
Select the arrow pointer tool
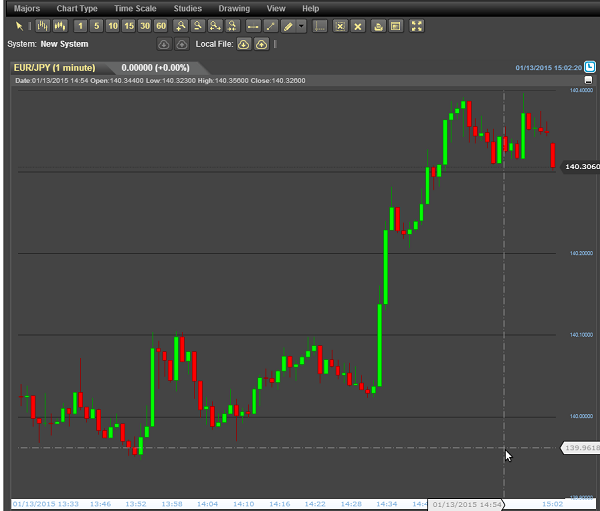(x=19, y=26)
